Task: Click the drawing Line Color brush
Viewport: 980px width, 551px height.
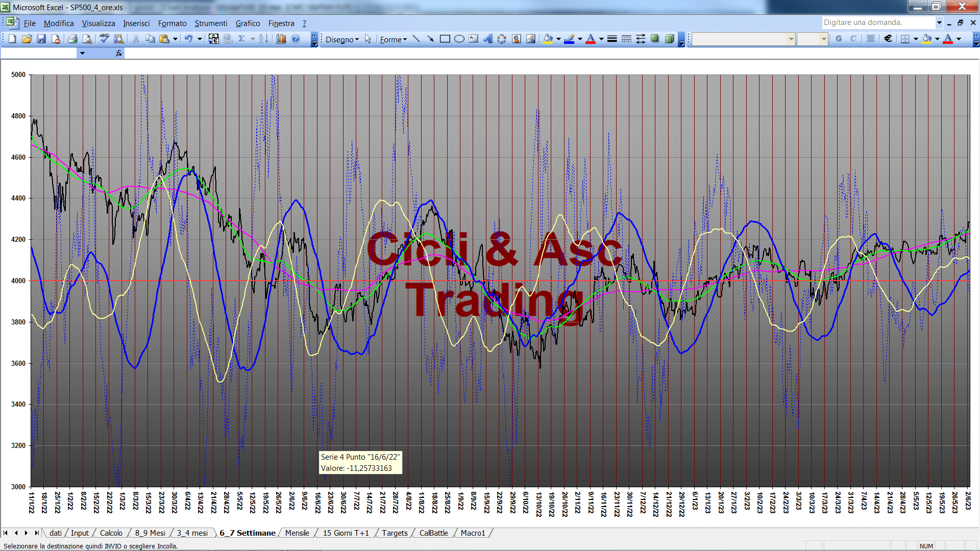Action: [x=569, y=39]
